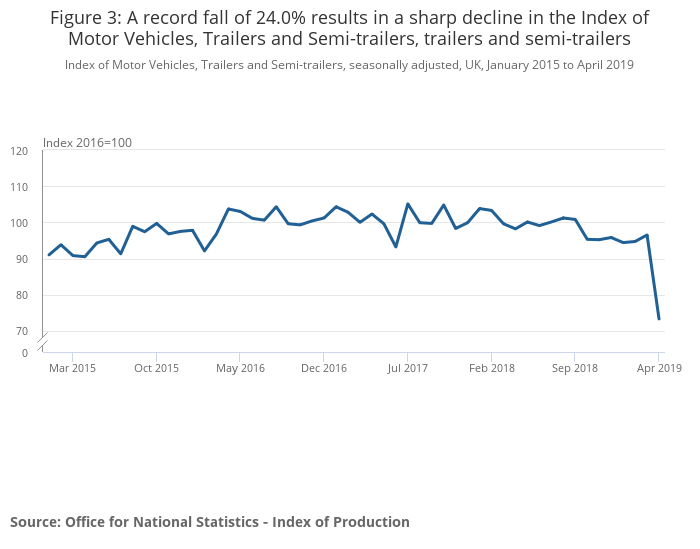The image size is (700, 549).
Task: Click the subtitle describing seasonally adjusted UK index
Action: tap(350, 65)
